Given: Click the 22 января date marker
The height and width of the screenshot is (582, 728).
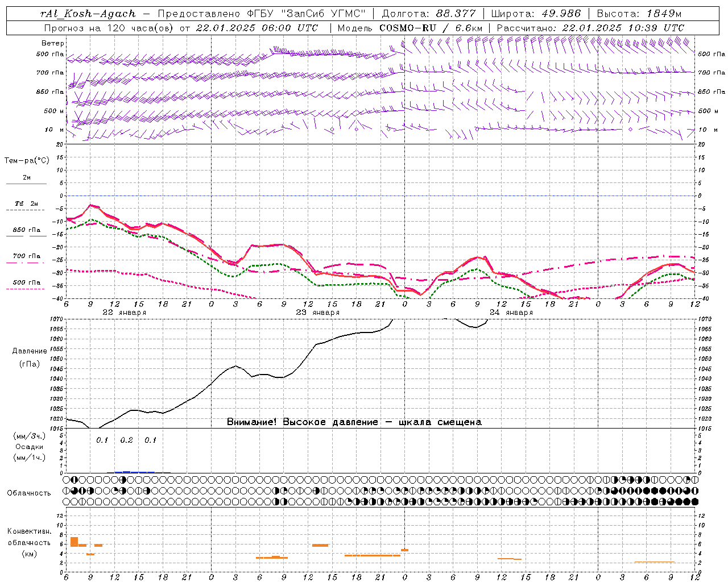Looking at the screenshot, I should 124,313.
